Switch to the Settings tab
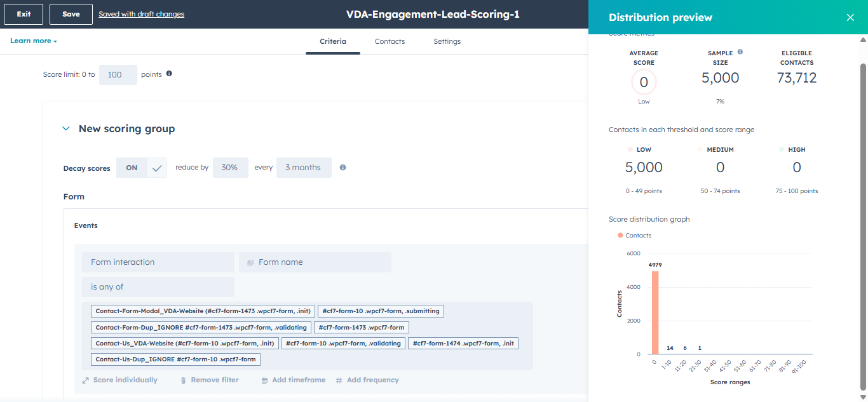The height and width of the screenshot is (402, 868). pos(447,41)
